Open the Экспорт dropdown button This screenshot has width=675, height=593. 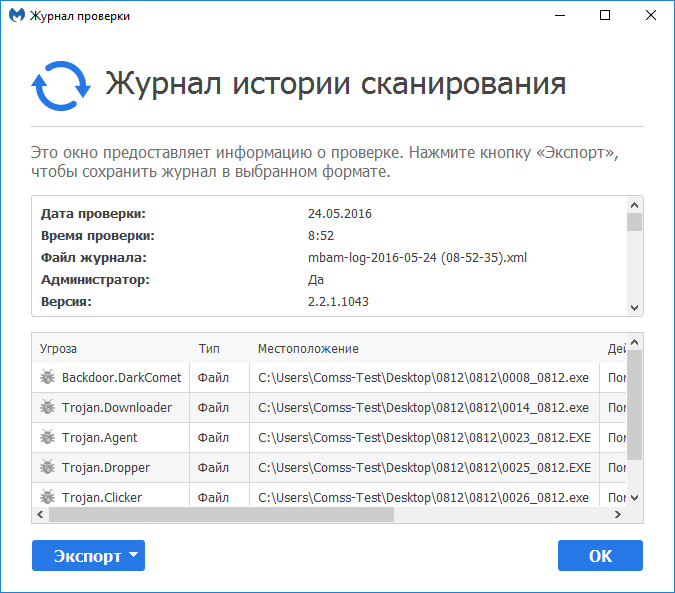[88, 556]
